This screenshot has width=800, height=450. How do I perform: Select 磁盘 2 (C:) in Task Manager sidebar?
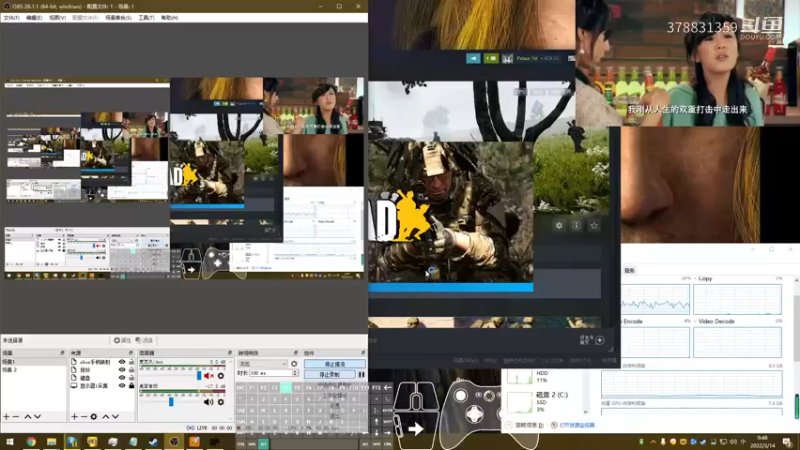pos(544,402)
